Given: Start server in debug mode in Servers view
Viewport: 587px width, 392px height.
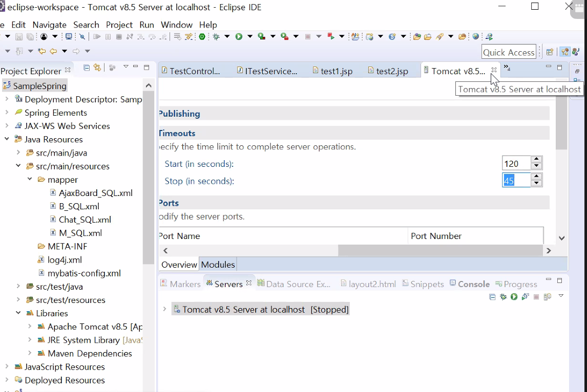Looking at the screenshot, I should [x=503, y=297].
